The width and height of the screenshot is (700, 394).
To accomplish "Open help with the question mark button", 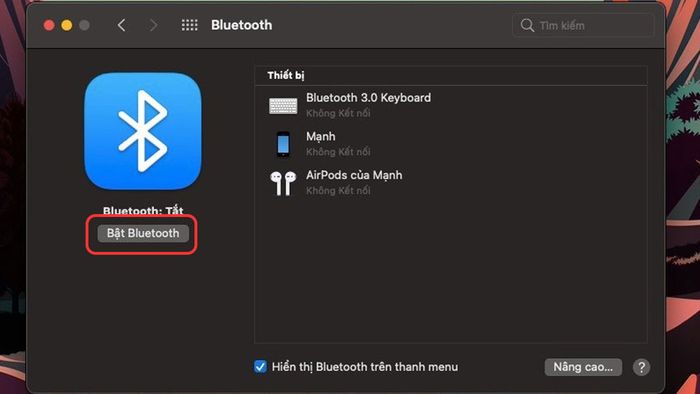I will (642, 367).
